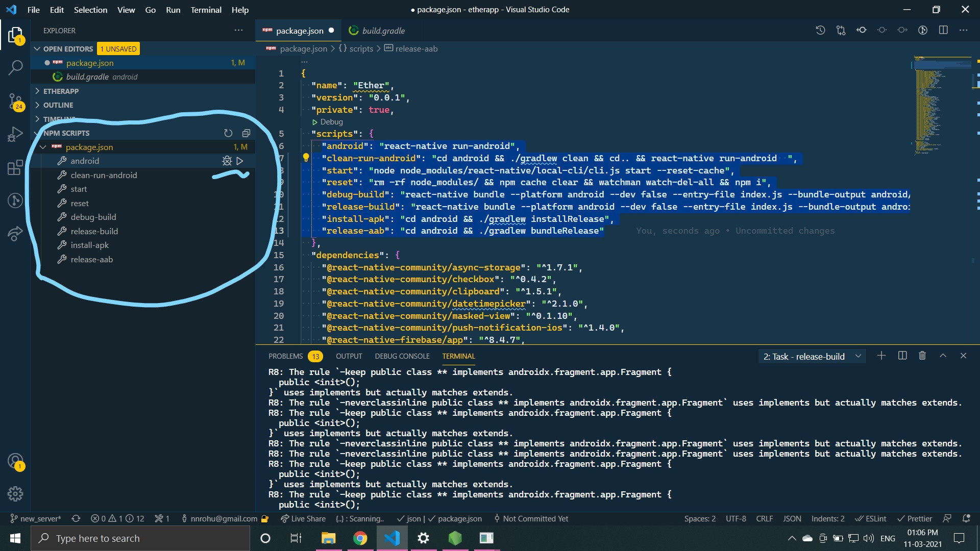Image resolution: width=980 pixels, height=551 pixels.
Task: Open the Search view
Action: [15, 67]
